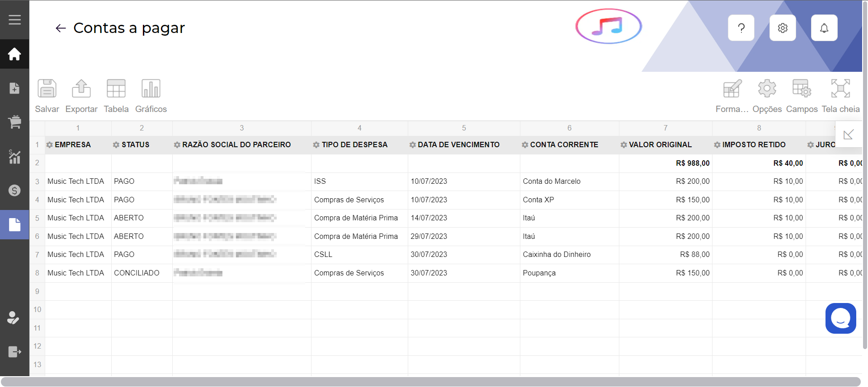Screen dimensions: 868x387
Task: Open the Campos fields settings
Action: coord(802,89)
